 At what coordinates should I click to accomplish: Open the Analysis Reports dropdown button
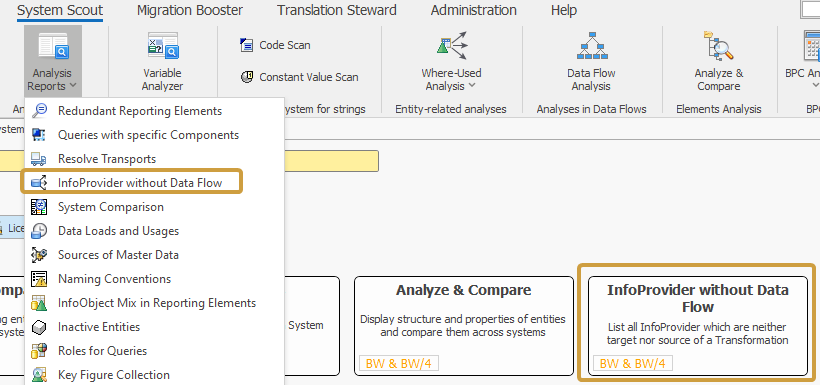tap(52, 62)
